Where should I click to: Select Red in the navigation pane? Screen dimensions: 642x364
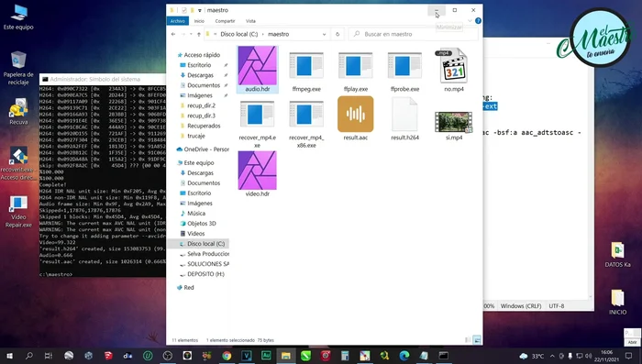[185, 287]
